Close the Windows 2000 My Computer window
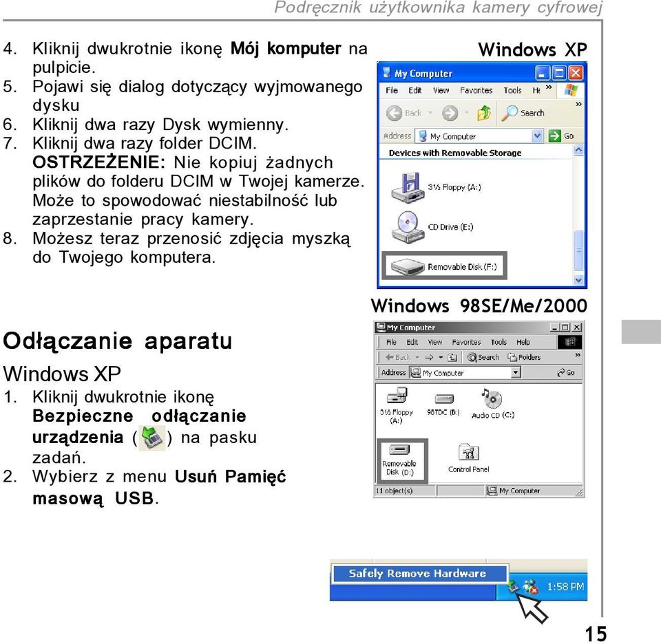Image resolution: width=661 pixels, height=644 pixels. point(577,328)
